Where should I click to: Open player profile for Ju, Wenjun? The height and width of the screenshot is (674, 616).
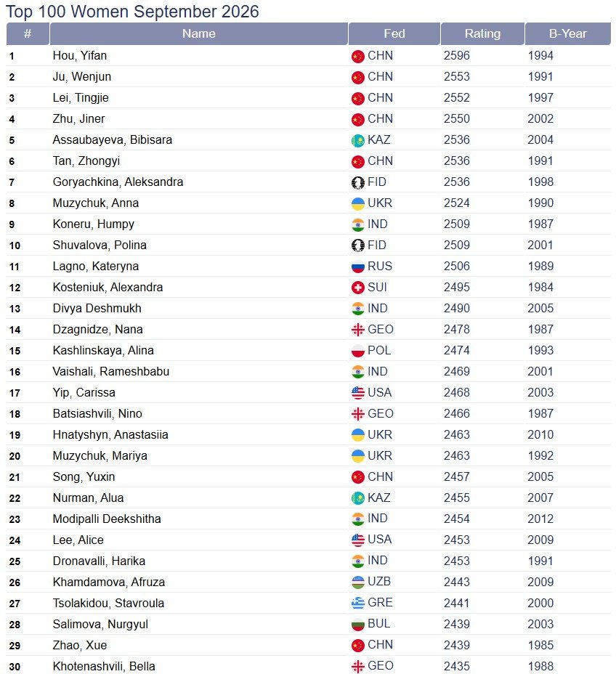pyautogui.click(x=81, y=77)
